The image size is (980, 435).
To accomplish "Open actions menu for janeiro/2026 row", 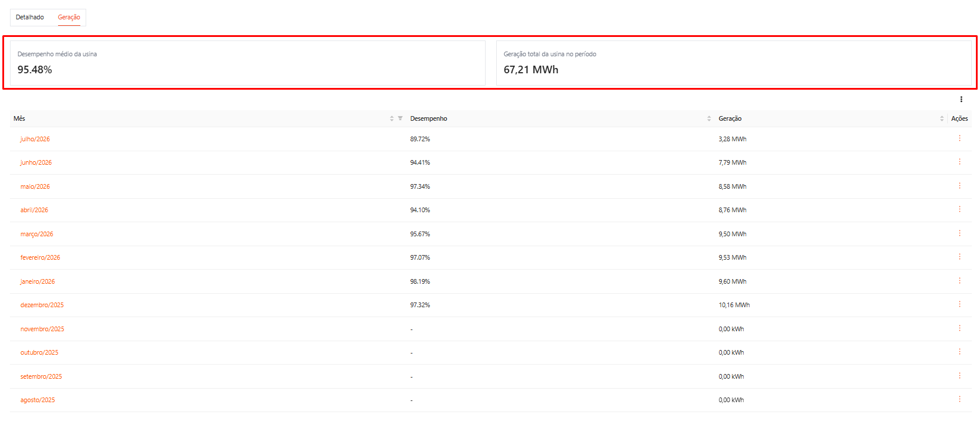I will [959, 281].
